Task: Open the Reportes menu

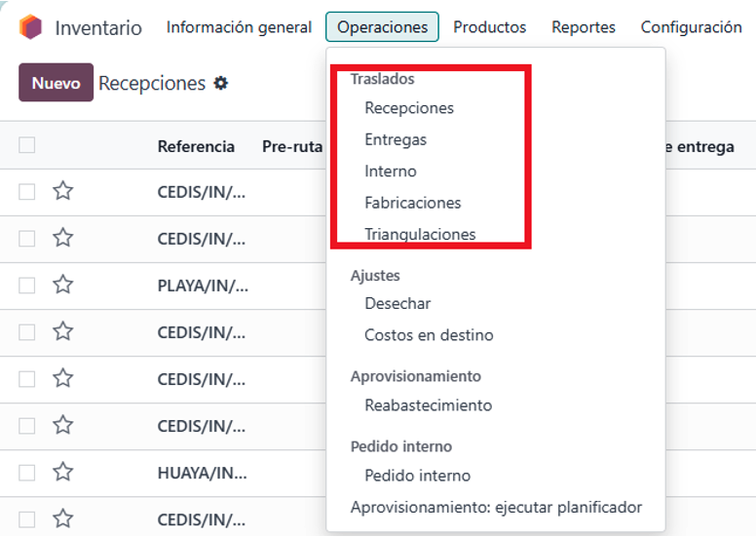Action: [583, 27]
